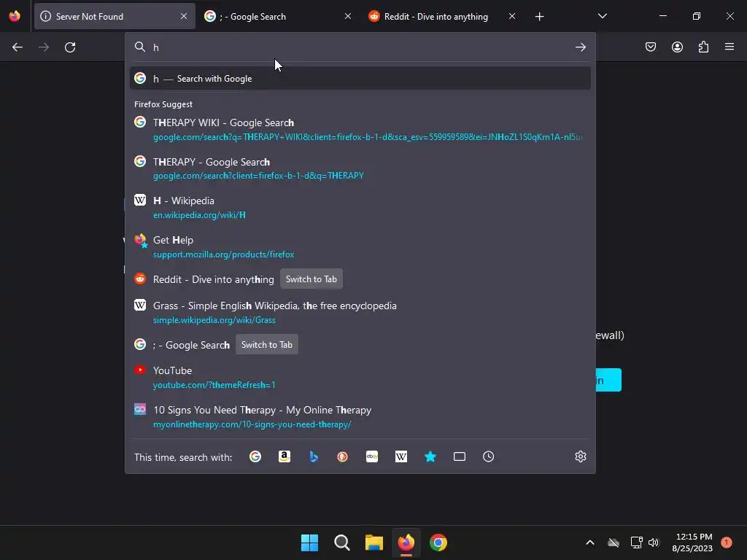The height and width of the screenshot is (560, 747).
Task: Open search settings gear
Action: pos(580,456)
